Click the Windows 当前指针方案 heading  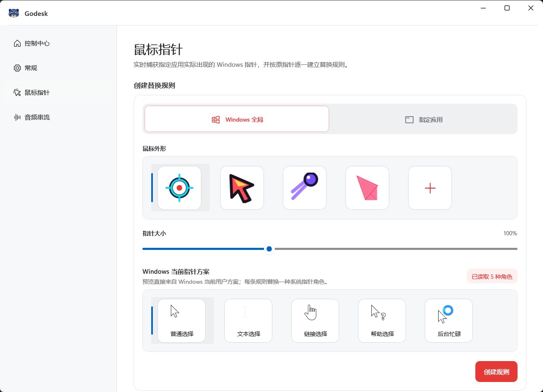point(176,272)
